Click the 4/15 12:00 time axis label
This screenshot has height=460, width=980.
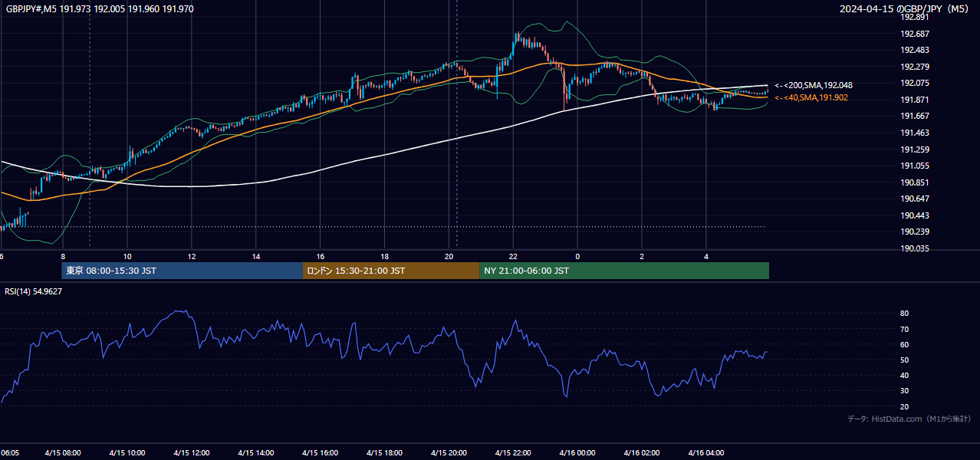tap(191, 453)
